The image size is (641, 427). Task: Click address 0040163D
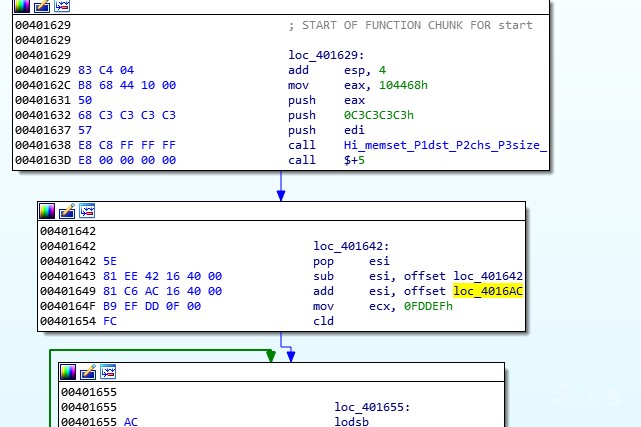[43, 160]
